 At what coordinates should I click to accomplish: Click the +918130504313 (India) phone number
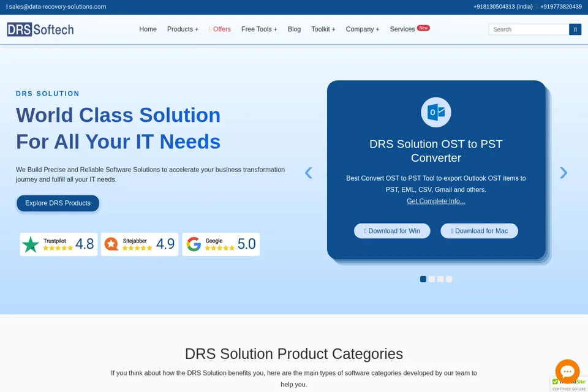tap(502, 7)
